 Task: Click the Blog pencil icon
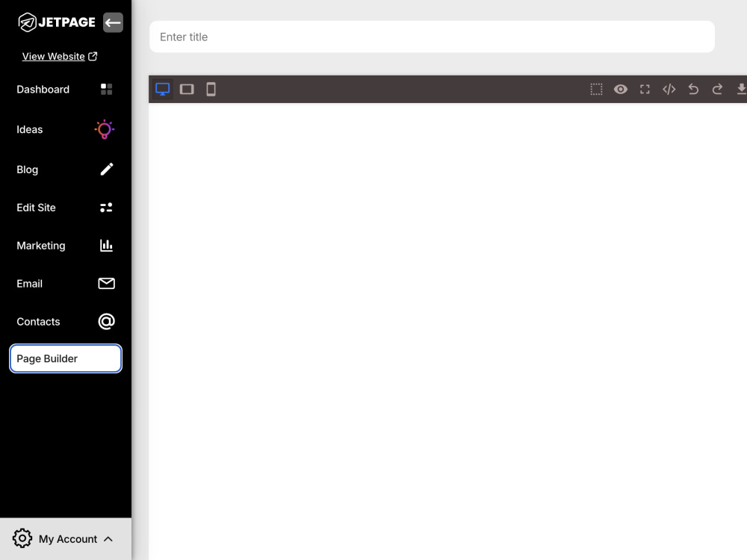pyautogui.click(x=107, y=169)
